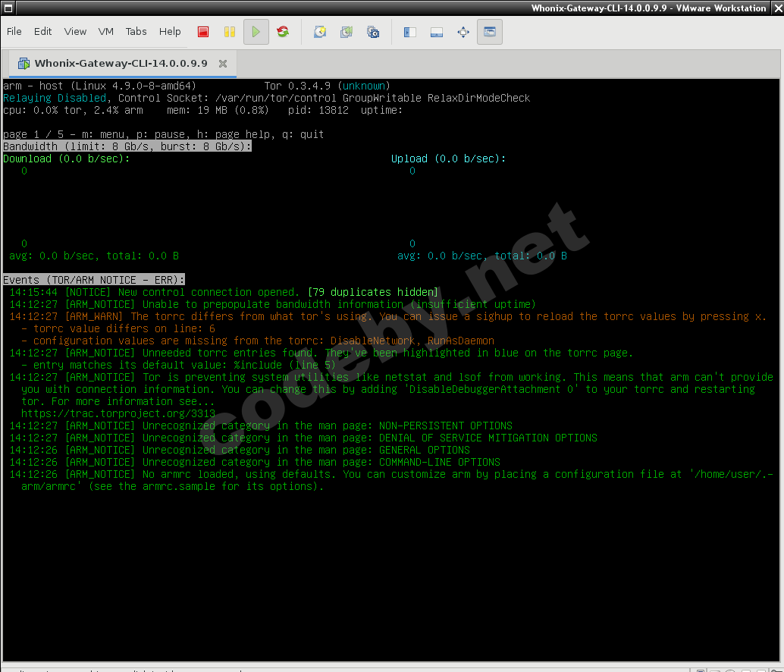Click the 'Events (TOR/ARM NOTICE - ERR):' header
This screenshot has height=672, width=784.
94,280
